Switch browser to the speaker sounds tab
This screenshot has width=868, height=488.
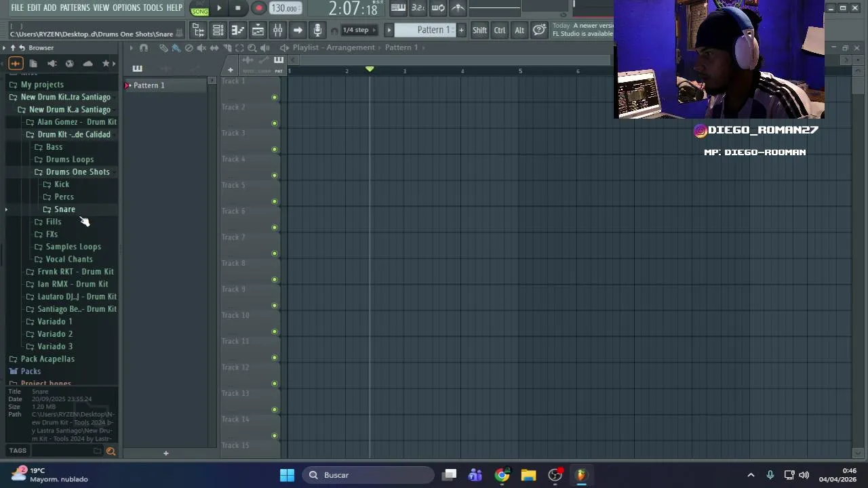[52, 64]
